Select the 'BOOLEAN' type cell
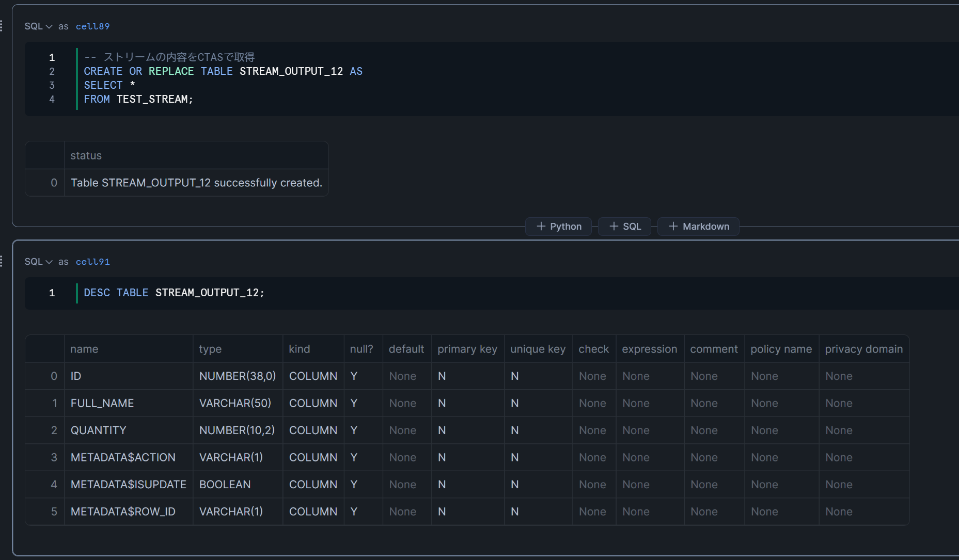 [238, 485]
